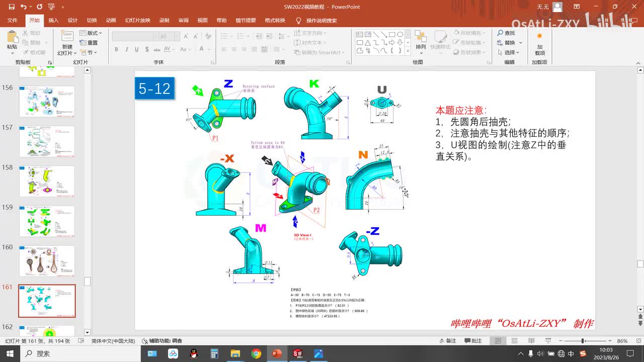The width and height of the screenshot is (644, 362).
Task: Click the Save icon in quick access toolbar
Action: (11, 7)
